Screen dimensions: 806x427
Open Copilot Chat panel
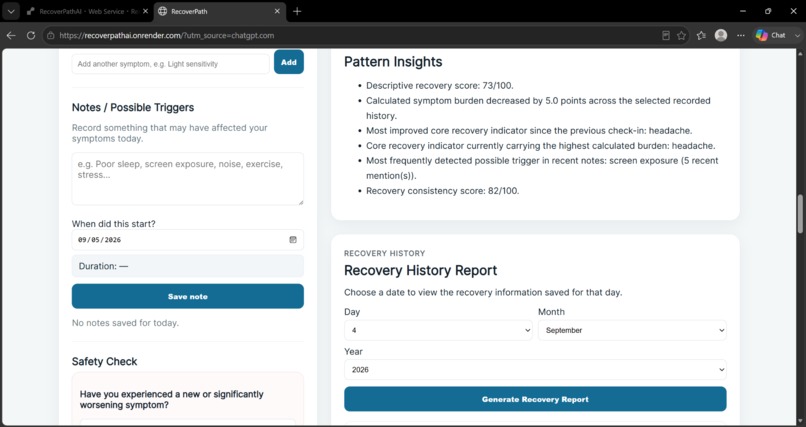tap(771, 35)
